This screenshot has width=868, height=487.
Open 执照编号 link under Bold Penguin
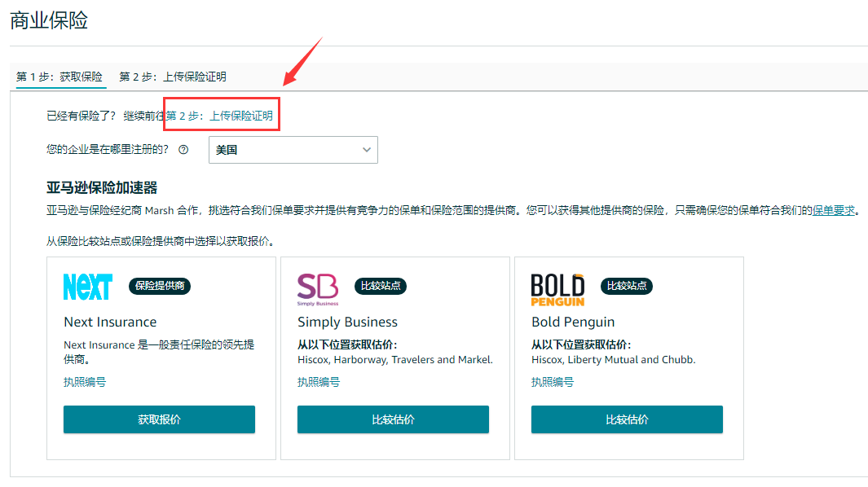click(x=553, y=382)
